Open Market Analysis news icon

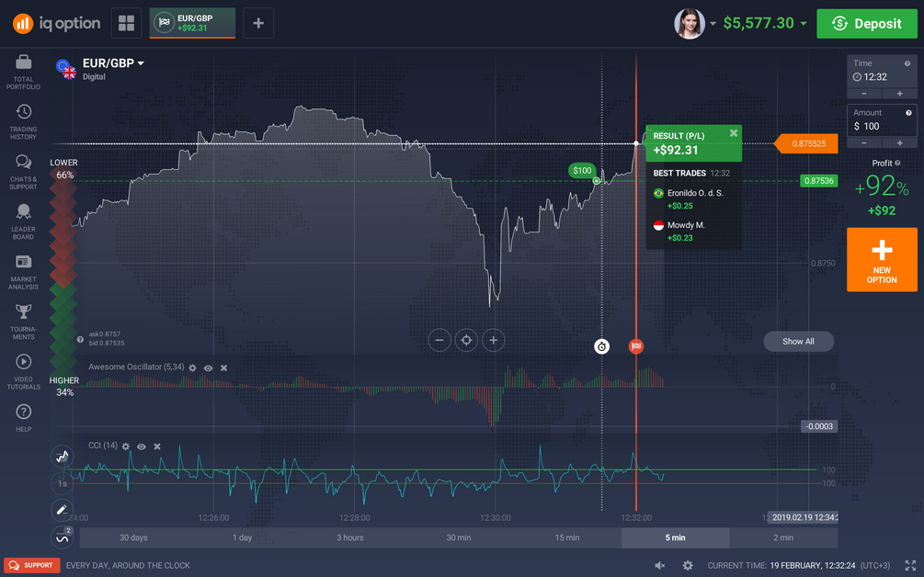click(24, 262)
